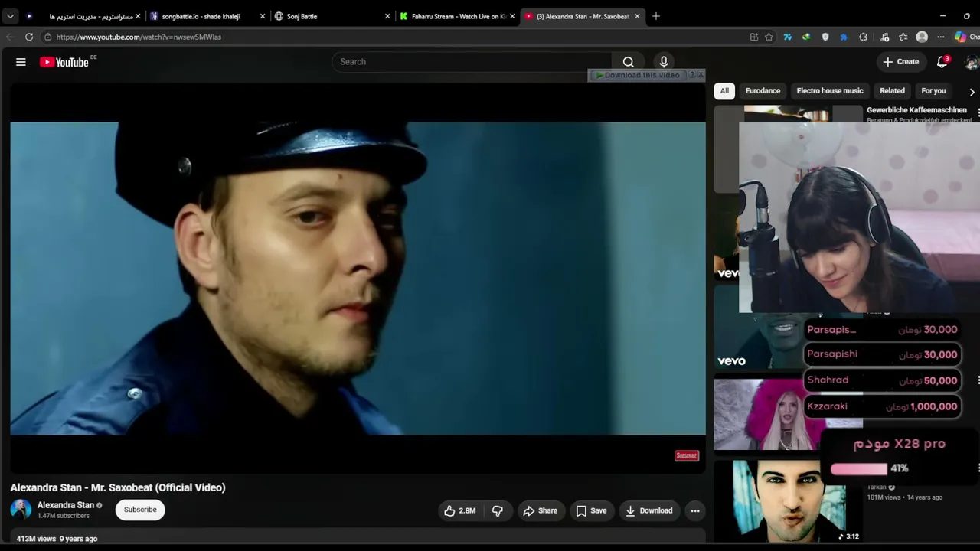Open the more actions three-dot menu
Viewport: 980px width, 551px height.
(x=695, y=510)
